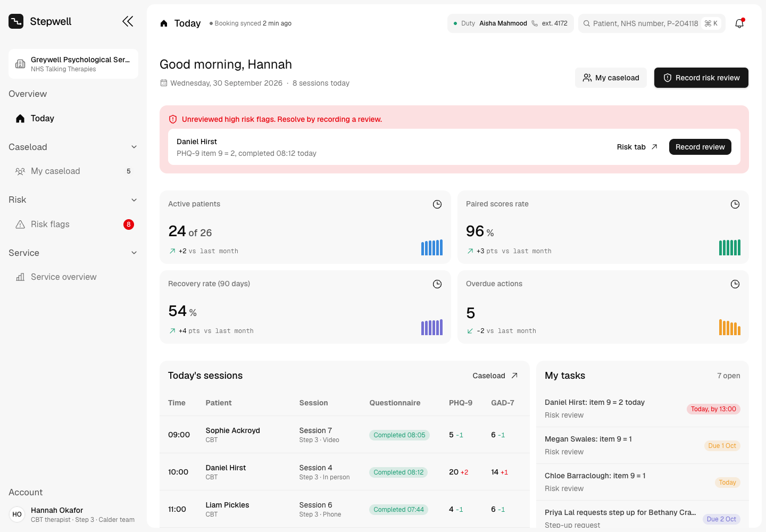The height and width of the screenshot is (532, 766).
Task: Open My caseload in the sidebar
Action: coord(73,171)
